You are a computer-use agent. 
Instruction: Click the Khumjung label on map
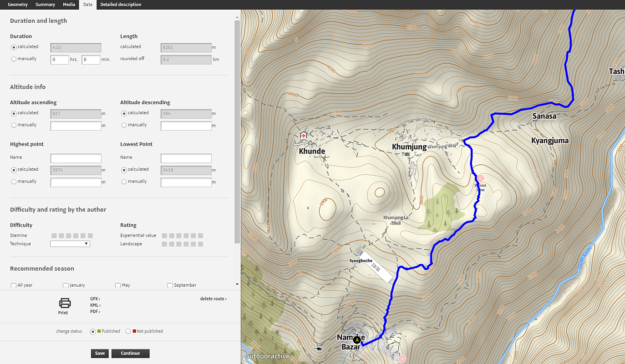(x=409, y=147)
